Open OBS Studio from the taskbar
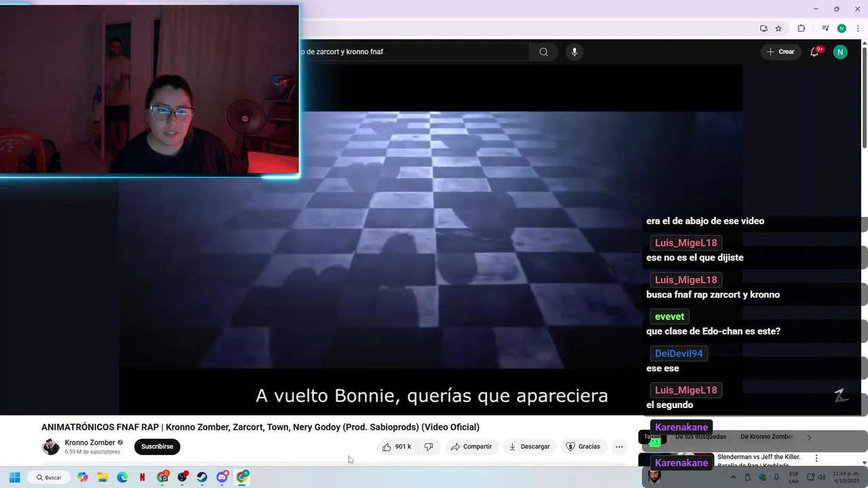Viewport: 868px width, 488px height. click(182, 477)
